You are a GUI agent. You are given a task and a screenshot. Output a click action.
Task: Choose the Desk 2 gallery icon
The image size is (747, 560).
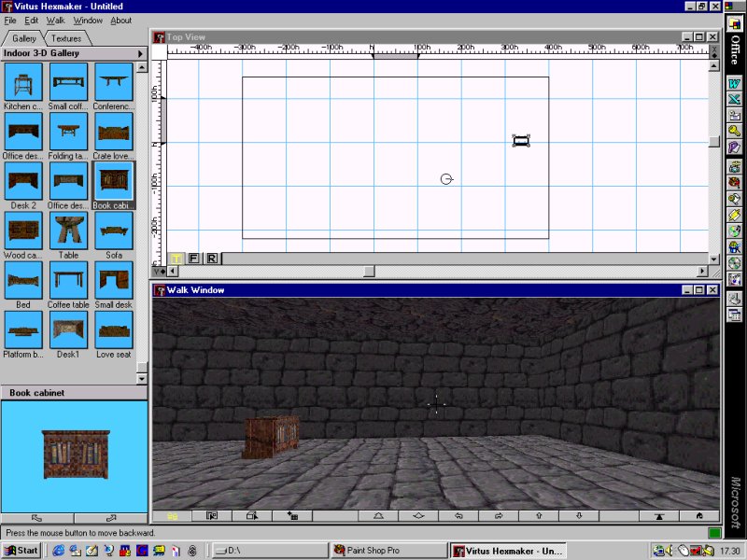(22, 180)
